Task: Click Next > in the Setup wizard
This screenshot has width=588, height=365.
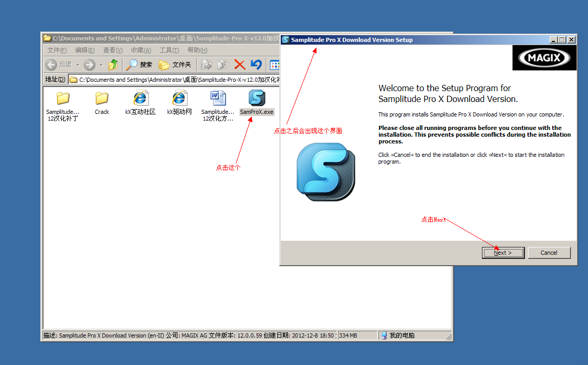Action: click(503, 253)
